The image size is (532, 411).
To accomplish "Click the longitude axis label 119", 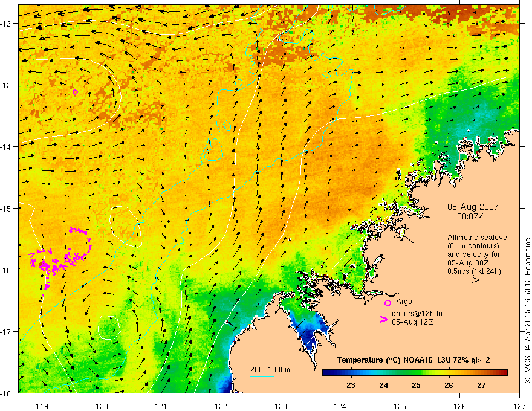I will point(42,406).
